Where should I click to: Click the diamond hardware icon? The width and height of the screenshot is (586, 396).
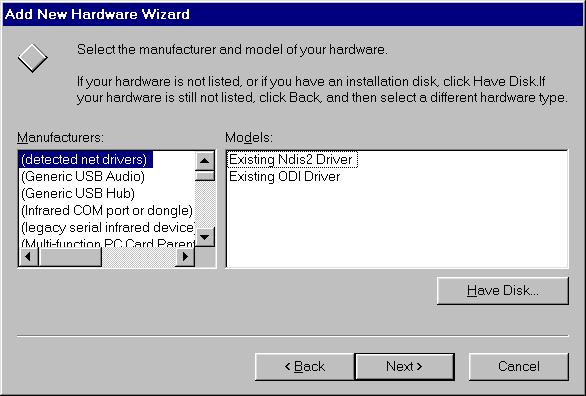point(33,58)
